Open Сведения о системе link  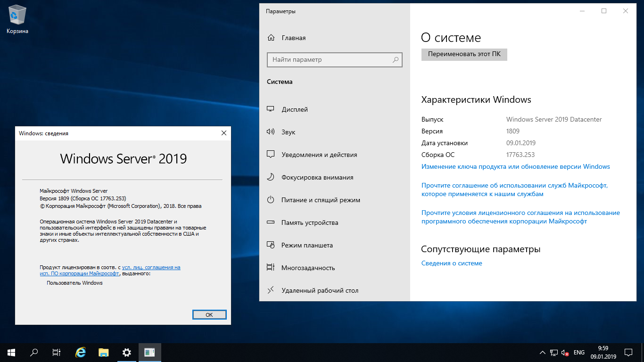452,263
